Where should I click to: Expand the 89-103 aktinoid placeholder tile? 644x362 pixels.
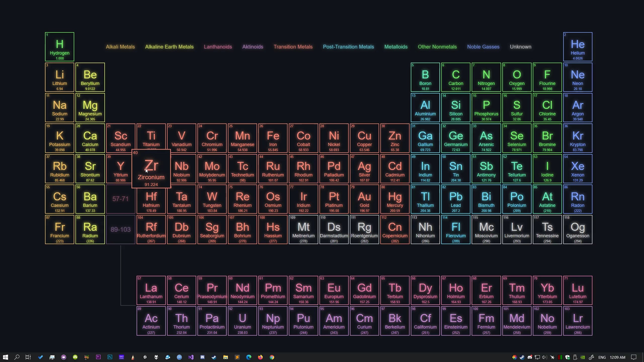coord(120,229)
